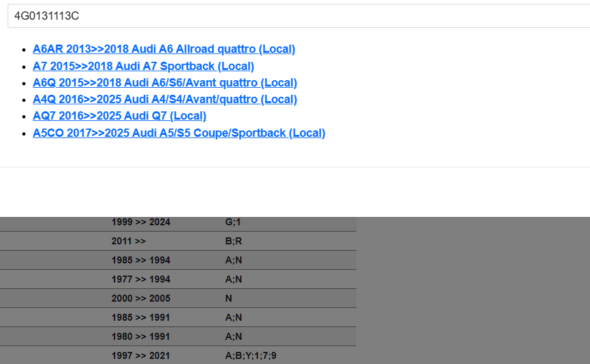Select the 'A;B;Y;1;7;9' code cell
The image size is (590, 364).
point(251,356)
